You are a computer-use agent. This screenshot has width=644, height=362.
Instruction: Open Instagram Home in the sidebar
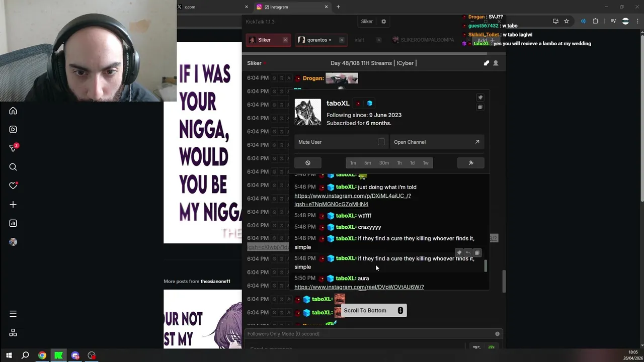(x=13, y=111)
